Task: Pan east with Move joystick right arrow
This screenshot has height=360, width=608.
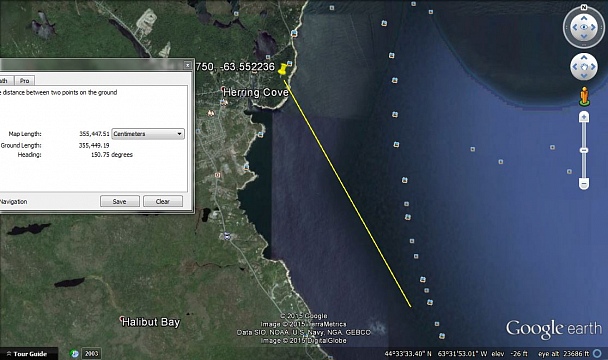Action: pyautogui.click(x=593, y=67)
